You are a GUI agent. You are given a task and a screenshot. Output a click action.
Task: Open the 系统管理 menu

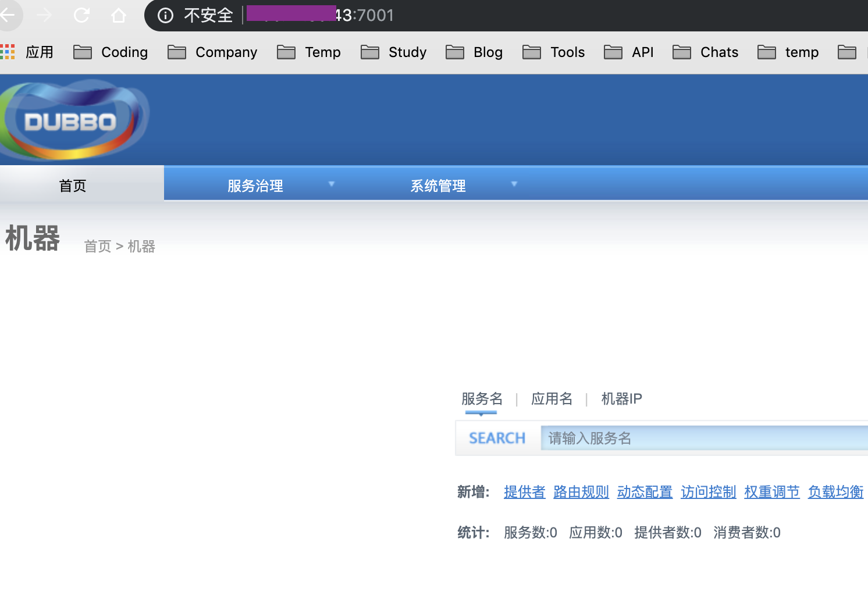tap(438, 186)
